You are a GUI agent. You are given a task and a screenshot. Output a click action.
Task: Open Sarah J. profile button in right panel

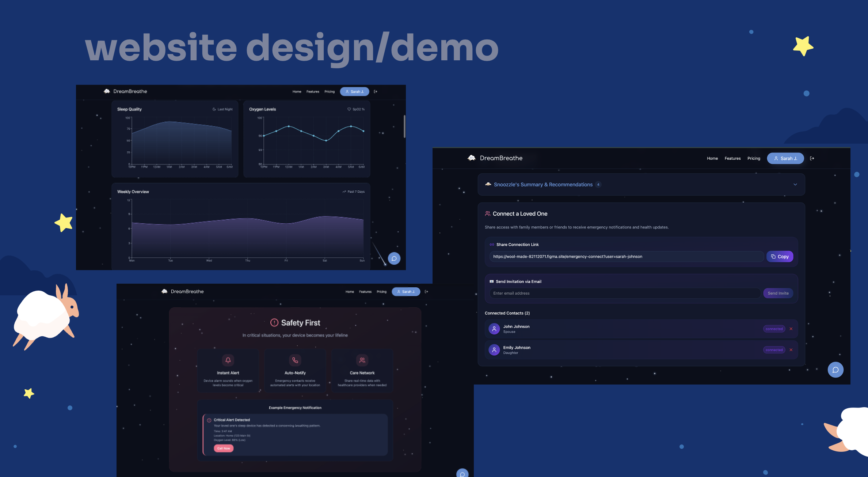(785, 158)
